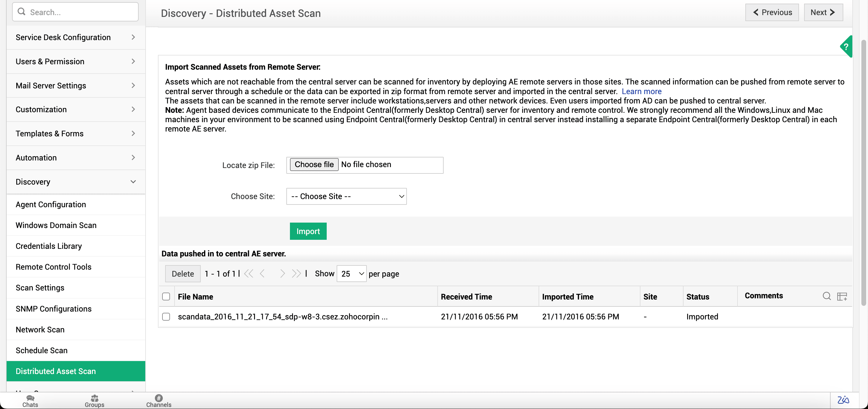Viewport: 868px width, 409px height.
Task: Open Zoho Cliq from the bottom right corner
Action: 844,400
